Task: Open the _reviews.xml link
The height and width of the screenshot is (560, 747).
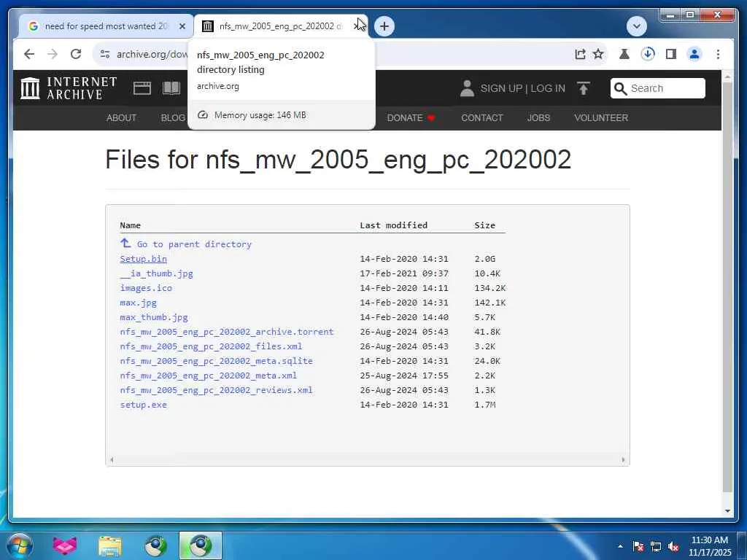Action: tap(216, 390)
